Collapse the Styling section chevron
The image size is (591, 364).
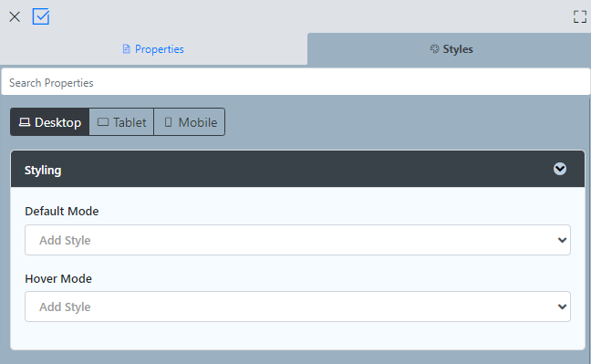tap(560, 169)
